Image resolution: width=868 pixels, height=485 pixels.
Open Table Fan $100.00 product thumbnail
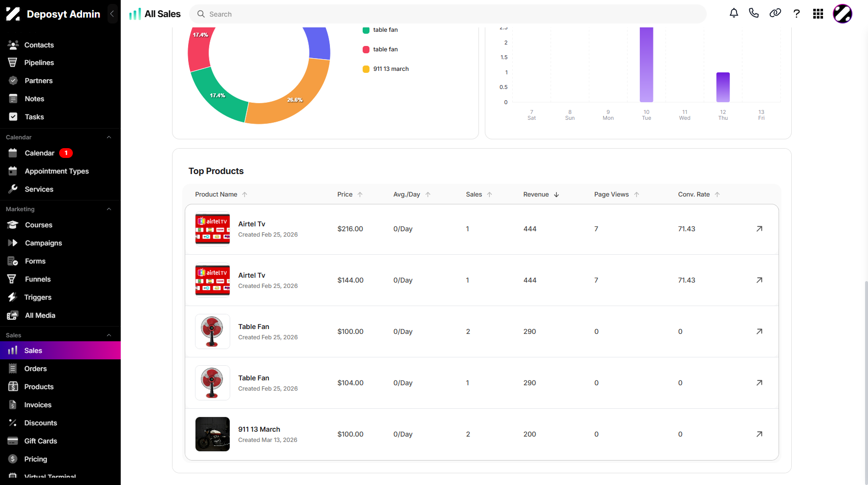tap(213, 331)
